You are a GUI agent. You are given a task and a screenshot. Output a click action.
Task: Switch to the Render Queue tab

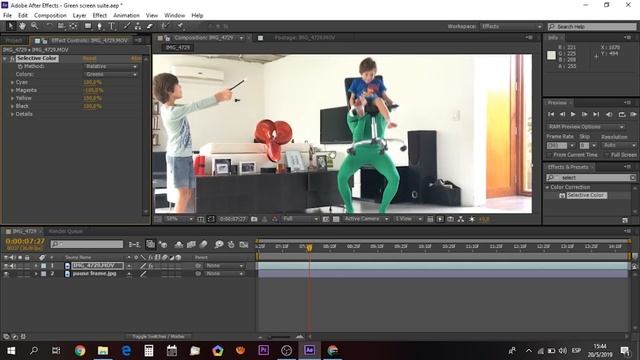coord(65,231)
